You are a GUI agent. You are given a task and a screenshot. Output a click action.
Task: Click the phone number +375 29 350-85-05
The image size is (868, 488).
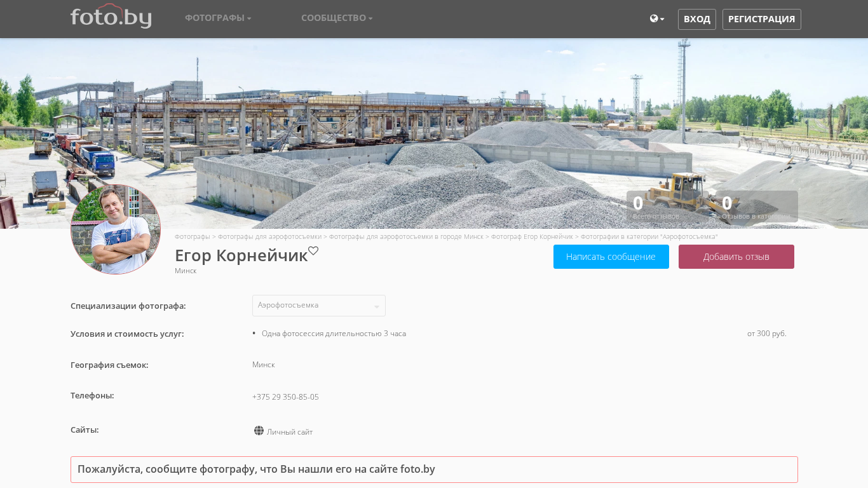(x=285, y=397)
